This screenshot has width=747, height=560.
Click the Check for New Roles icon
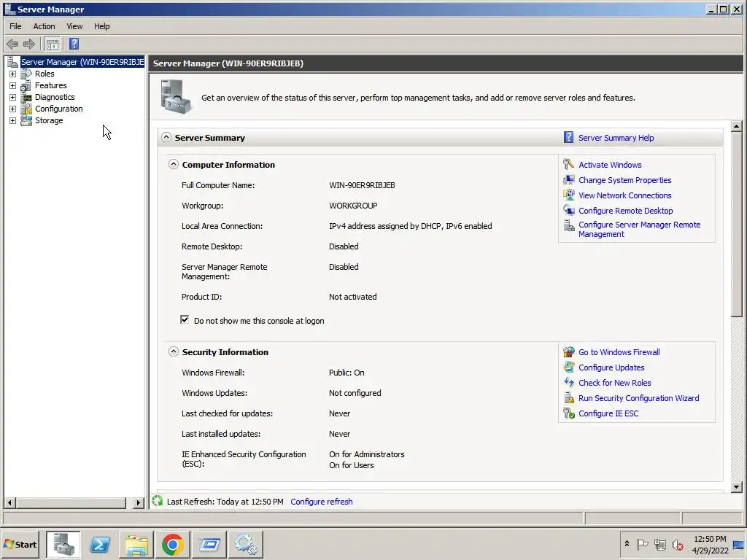(569, 382)
